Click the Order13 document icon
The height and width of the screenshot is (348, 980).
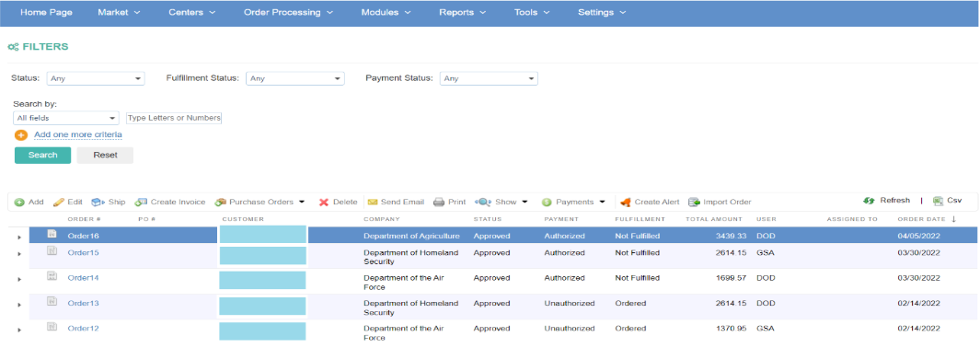(52, 301)
